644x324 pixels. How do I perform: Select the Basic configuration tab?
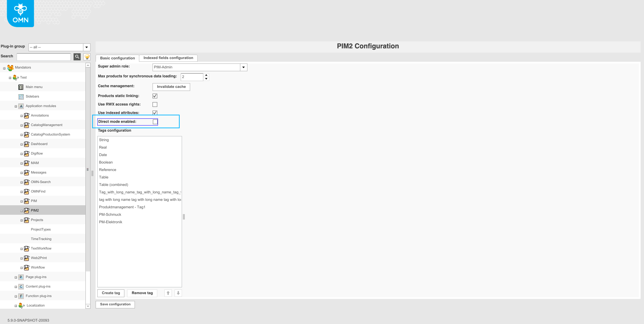pyautogui.click(x=117, y=58)
